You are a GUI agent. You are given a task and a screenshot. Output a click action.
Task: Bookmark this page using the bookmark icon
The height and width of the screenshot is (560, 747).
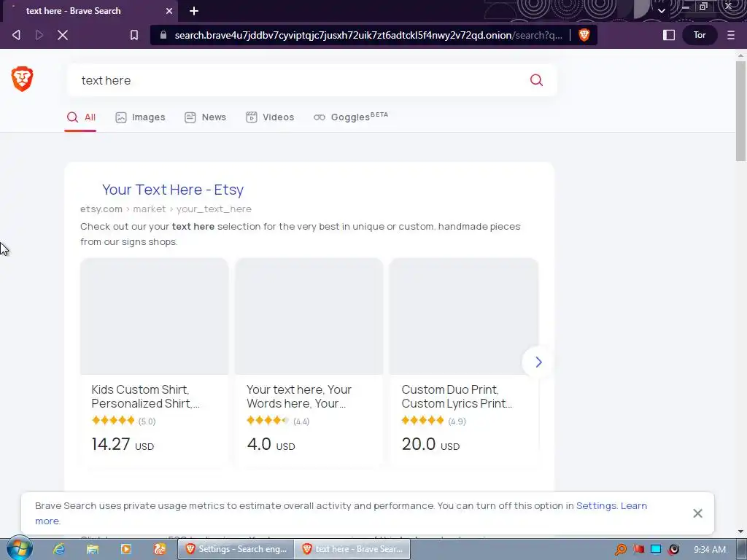click(x=134, y=35)
